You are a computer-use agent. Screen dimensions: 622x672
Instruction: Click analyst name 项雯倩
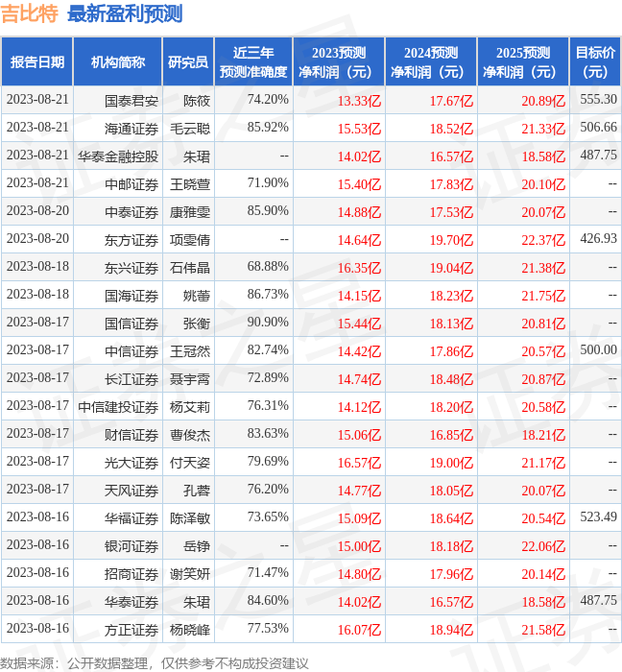coord(190,240)
